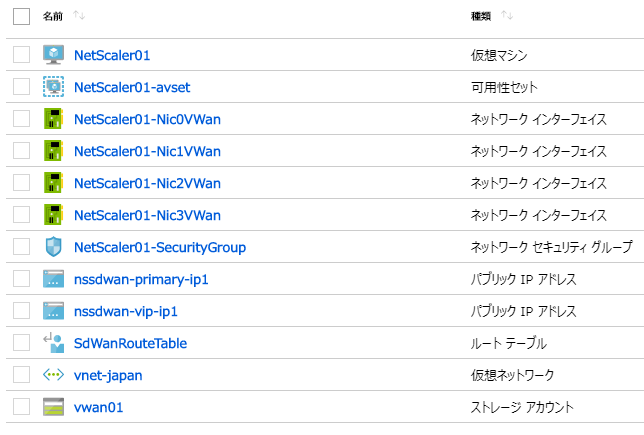Open the SdWanRouteTable resource link
The width and height of the screenshot is (644, 435).
[x=130, y=343]
